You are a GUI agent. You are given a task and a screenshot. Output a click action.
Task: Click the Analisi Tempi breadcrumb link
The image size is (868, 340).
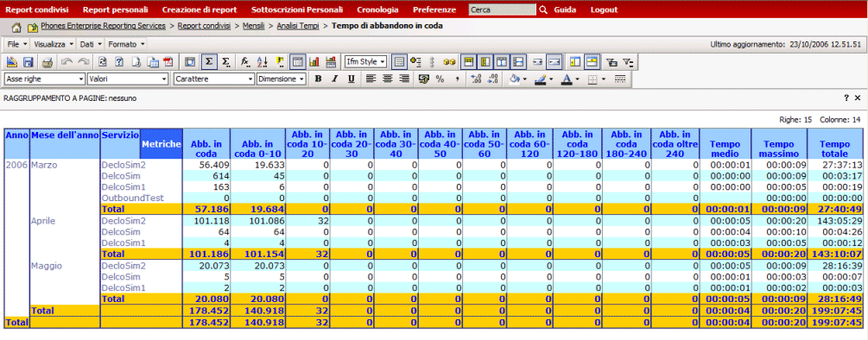(298, 26)
